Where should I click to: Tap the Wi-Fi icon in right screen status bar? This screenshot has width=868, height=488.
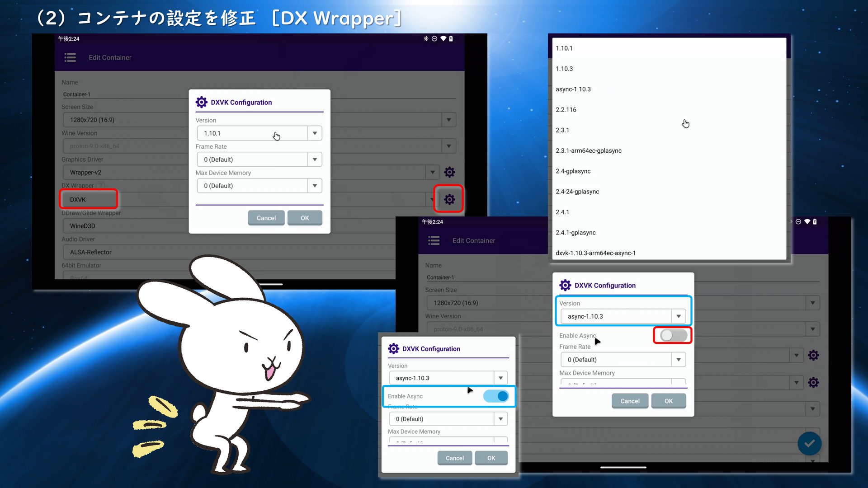(807, 222)
